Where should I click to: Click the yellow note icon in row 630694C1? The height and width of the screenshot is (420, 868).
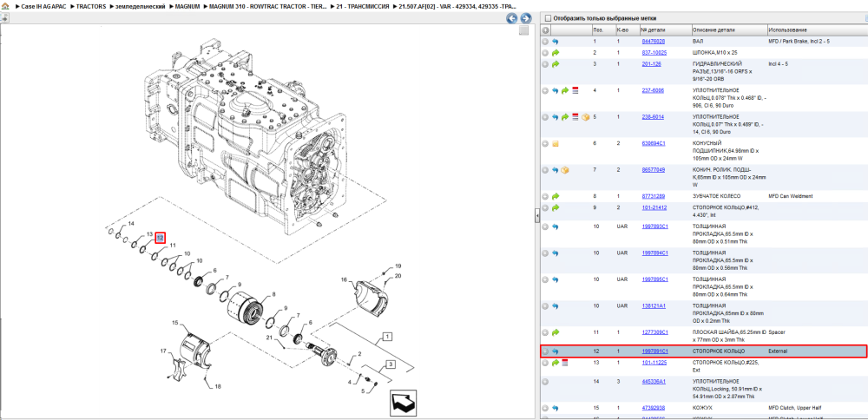tap(556, 143)
